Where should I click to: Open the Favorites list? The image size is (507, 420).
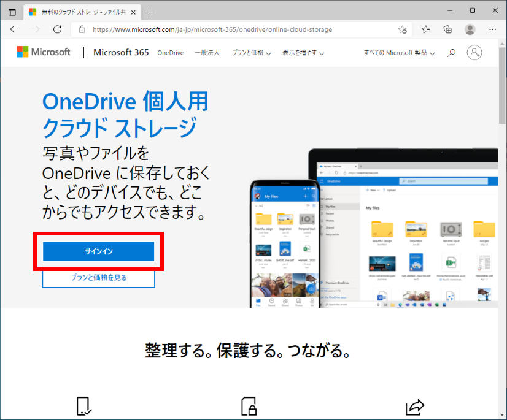click(425, 29)
